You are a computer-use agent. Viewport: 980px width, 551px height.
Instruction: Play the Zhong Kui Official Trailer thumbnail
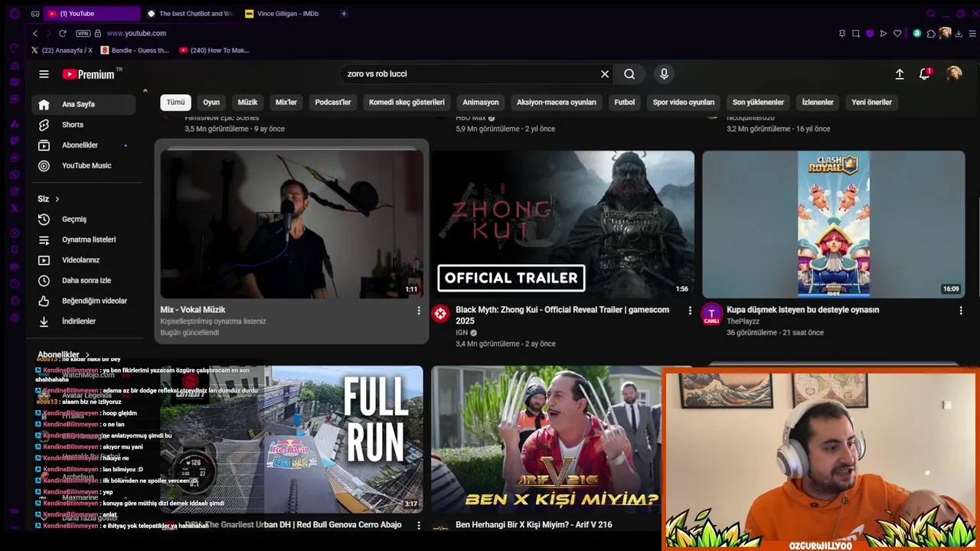[x=563, y=224]
